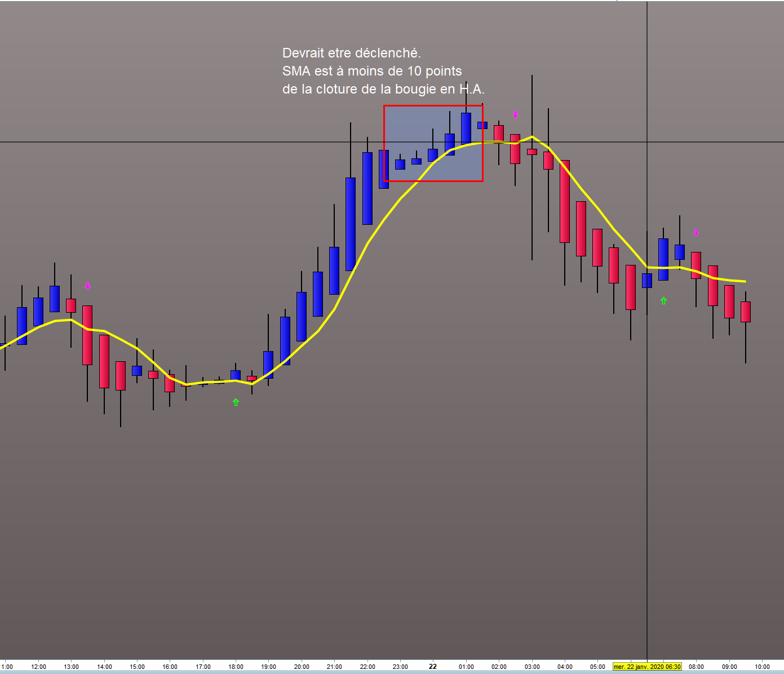The height and width of the screenshot is (674, 784).
Task: Click the 01:00 time axis label
Action: pos(466,667)
